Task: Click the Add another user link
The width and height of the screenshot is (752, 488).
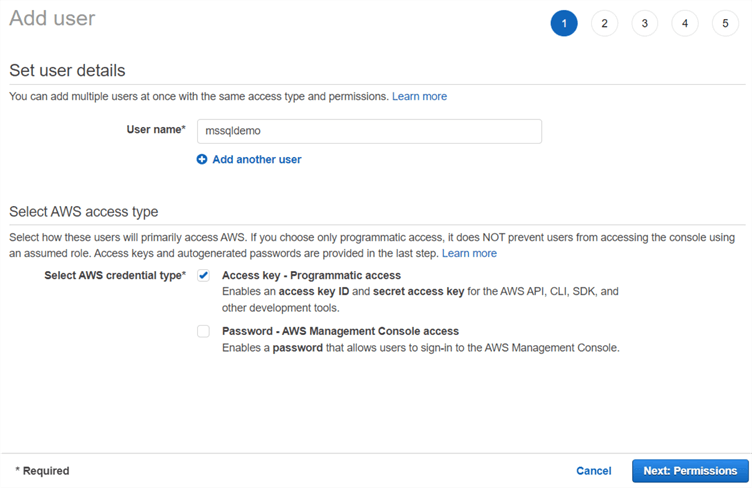Action: point(257,159)
